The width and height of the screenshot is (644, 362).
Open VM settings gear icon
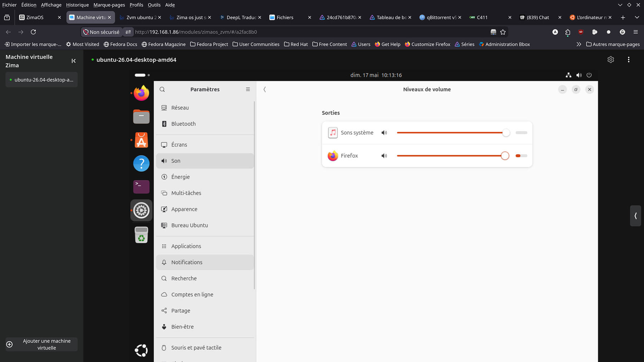pyautogui.click(x=611, y=60)
